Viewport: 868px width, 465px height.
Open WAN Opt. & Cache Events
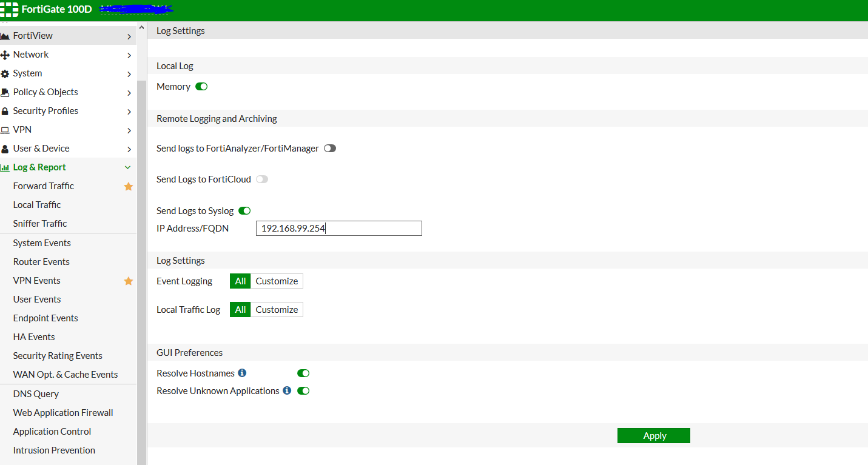tap(66, 375)
